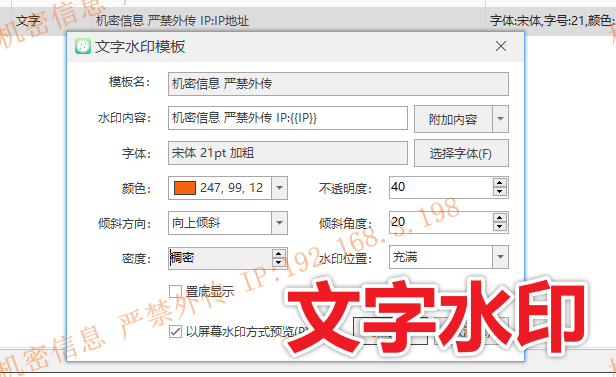Decrease 不透明度 with down arrow
The width and height of the screenshot is (616, 377).
500,192
